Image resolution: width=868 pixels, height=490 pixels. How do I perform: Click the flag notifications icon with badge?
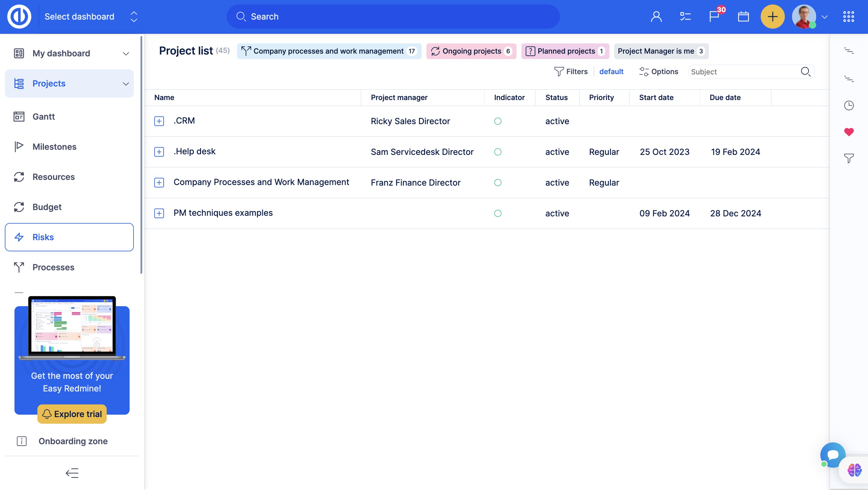pos(714,17)
